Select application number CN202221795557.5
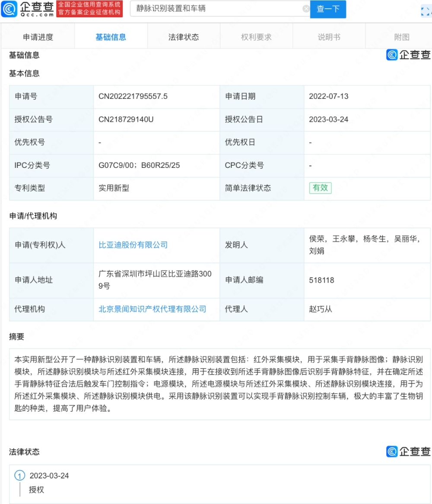The width and height of the screenshot is (432, 504). click(133, 96)
